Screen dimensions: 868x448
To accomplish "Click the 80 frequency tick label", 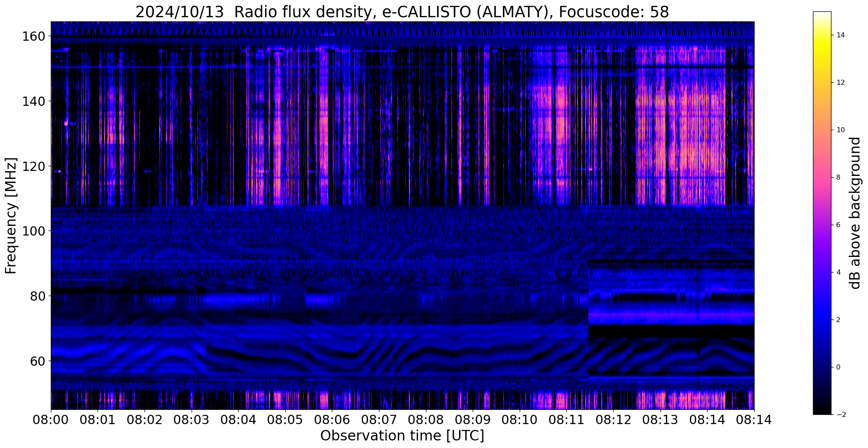I will [x=37, y=296].
